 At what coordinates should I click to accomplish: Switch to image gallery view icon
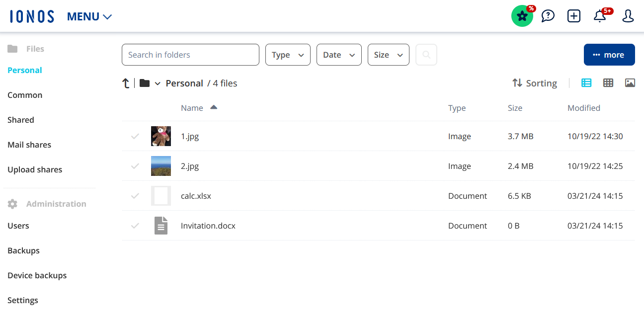630,83
